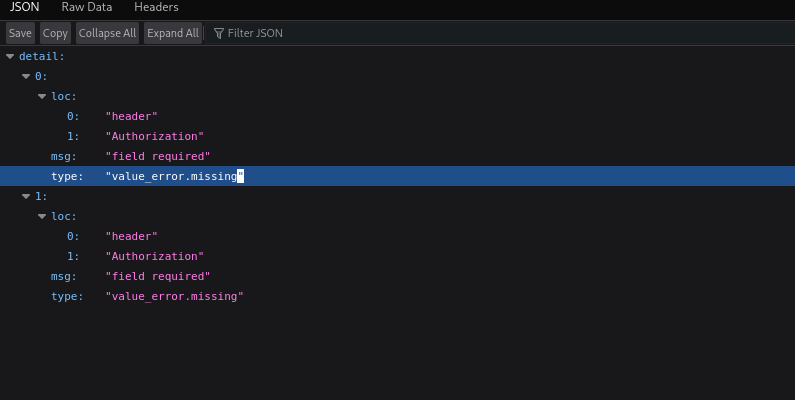795x400 pixels.
Task: Select first "Authorization" value row
Action: click(398, 136)
